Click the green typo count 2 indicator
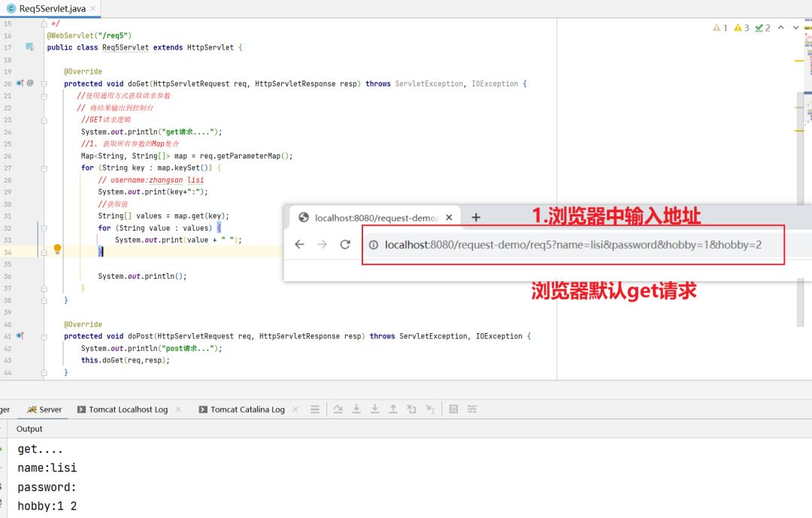The width and height of the screenshot is (812, 518). tap(763, 28)
